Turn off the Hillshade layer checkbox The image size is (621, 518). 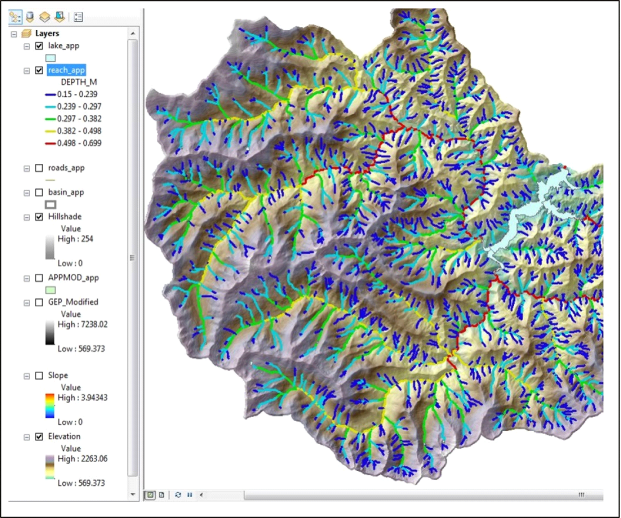[x=39, y=216]
